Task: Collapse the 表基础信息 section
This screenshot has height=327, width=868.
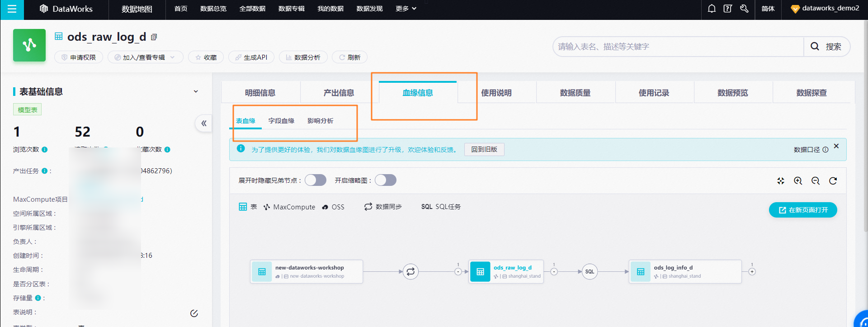Action: (x=196, y=91)
